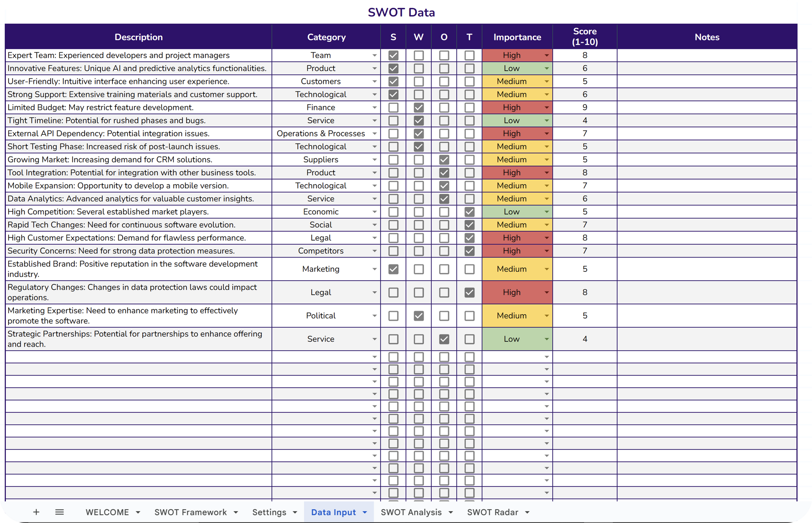This screenshot has height=523, width=812.
Task: Click arrow icon beside SWOT Radar tab
Action: [x=527, y=512]
